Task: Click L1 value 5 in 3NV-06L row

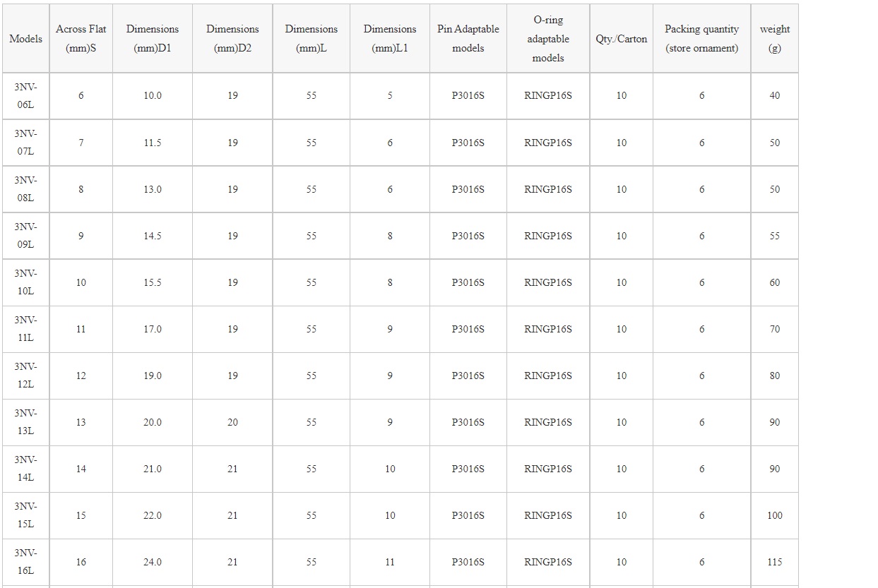Action: click(390, 95)
